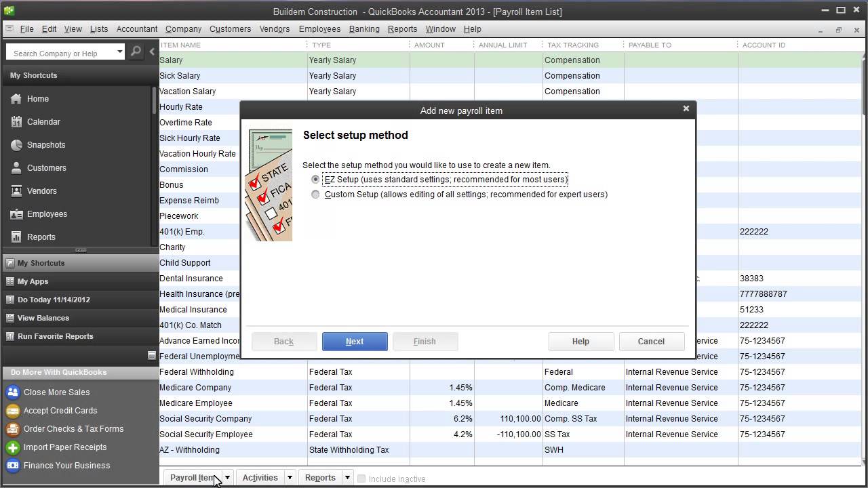Open the File menu
Image resolution: width=868 pixels, height=488 pixels.
click(26, 29)
